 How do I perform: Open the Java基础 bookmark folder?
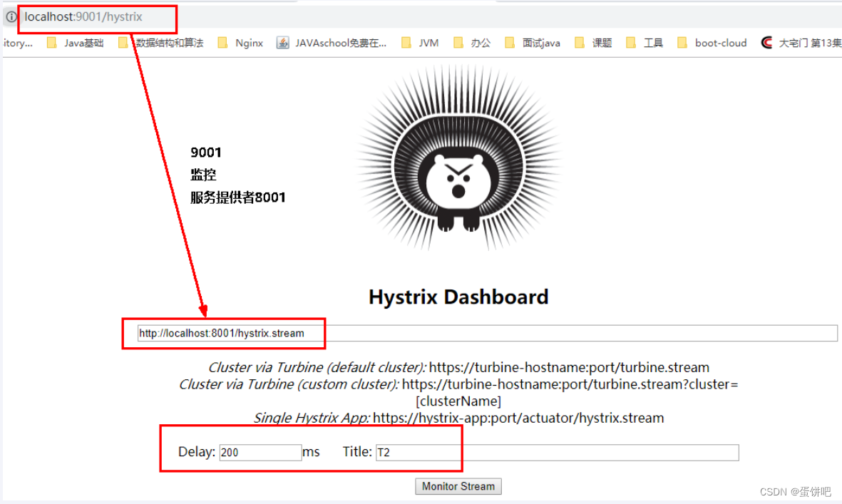tap(75, 43)
